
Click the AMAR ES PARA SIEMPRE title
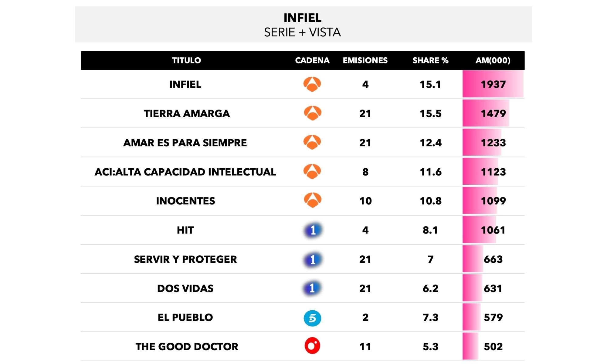pyautogui.click(x=185, y=143)
